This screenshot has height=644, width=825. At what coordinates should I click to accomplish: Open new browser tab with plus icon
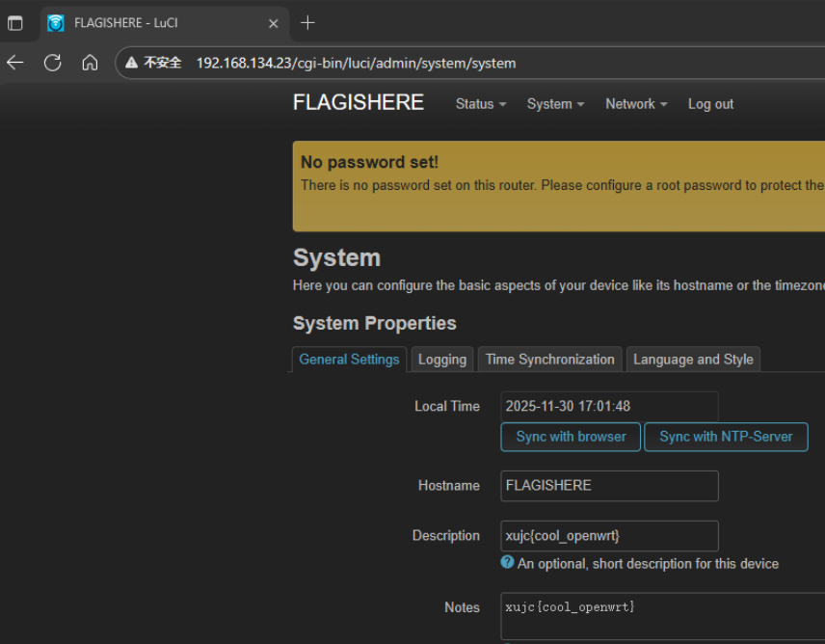coord(307,22)
